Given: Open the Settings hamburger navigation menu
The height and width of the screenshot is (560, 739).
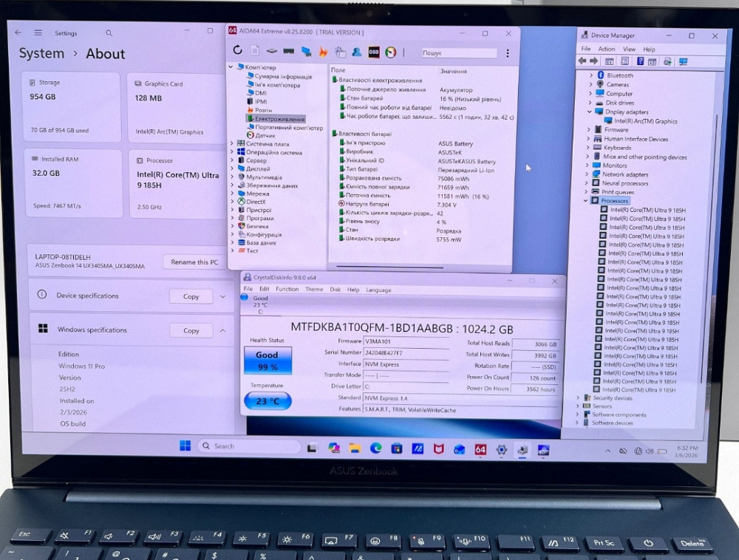Looking at the screenshot, I should coord(38,33).
